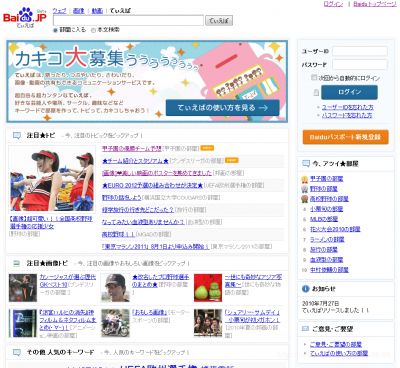This screenshot has width=400, height=368.
Task: Open the なってみたい血液型ありませんか? topic
Action: 143,222
